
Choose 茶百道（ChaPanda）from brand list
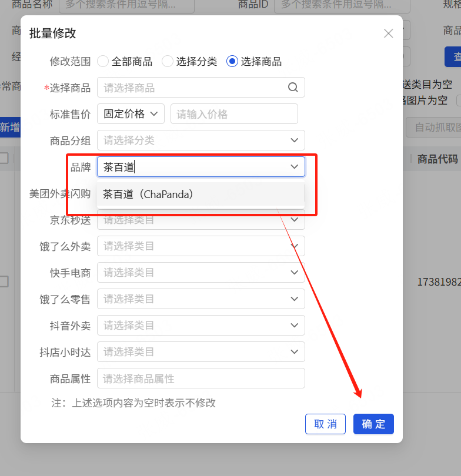201,195
